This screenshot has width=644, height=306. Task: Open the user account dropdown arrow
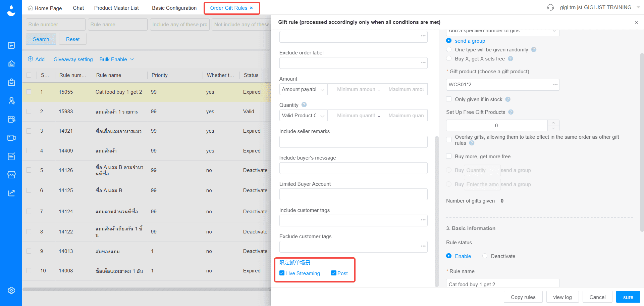pos(638,7)
